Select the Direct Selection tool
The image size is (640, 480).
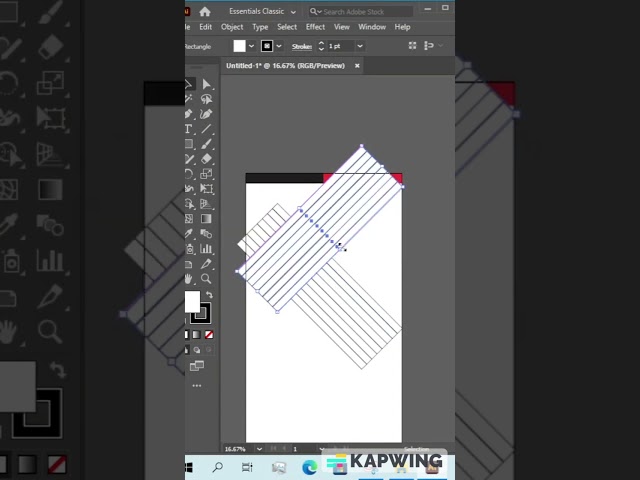[x=206, y=84]
